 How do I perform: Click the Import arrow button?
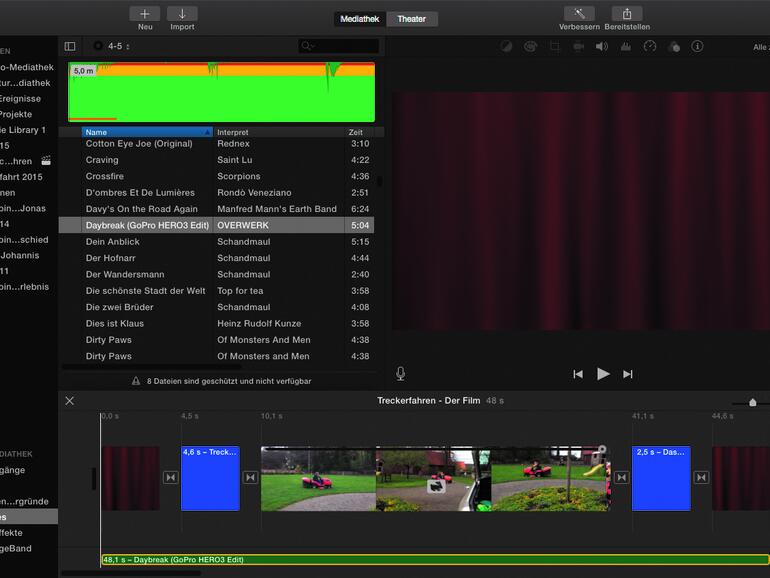pos(182,14)
